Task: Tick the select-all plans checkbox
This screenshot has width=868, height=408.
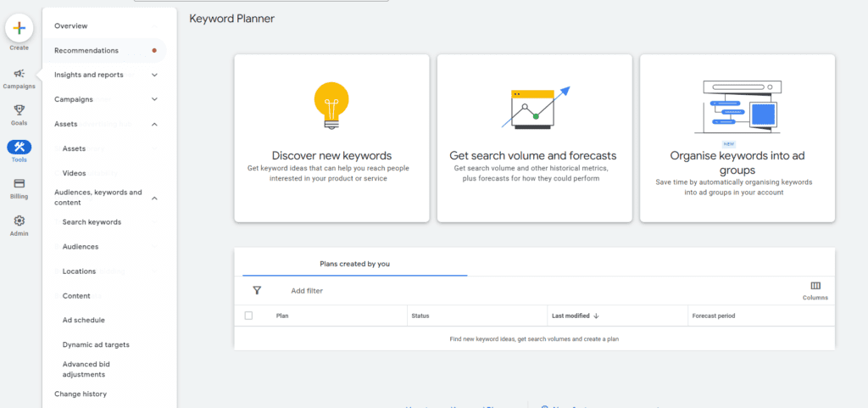Action: pyautogui.click(x=248, y=316)
